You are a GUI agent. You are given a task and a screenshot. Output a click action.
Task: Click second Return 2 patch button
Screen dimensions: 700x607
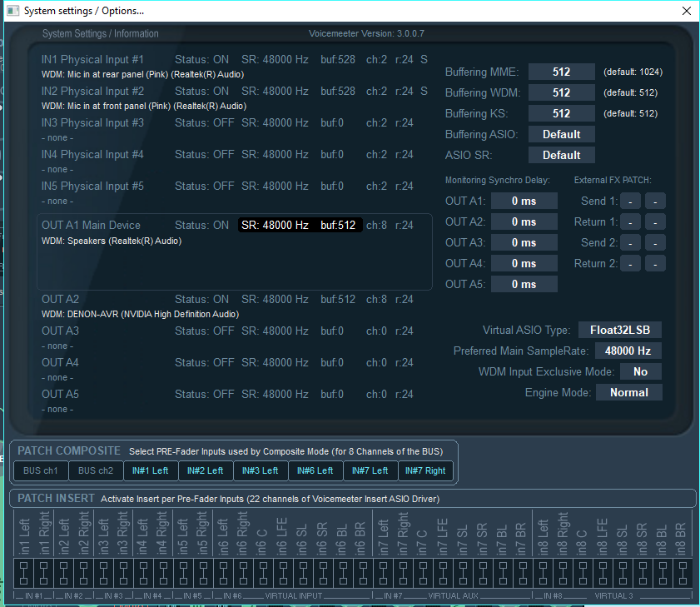tap(655, 263)
